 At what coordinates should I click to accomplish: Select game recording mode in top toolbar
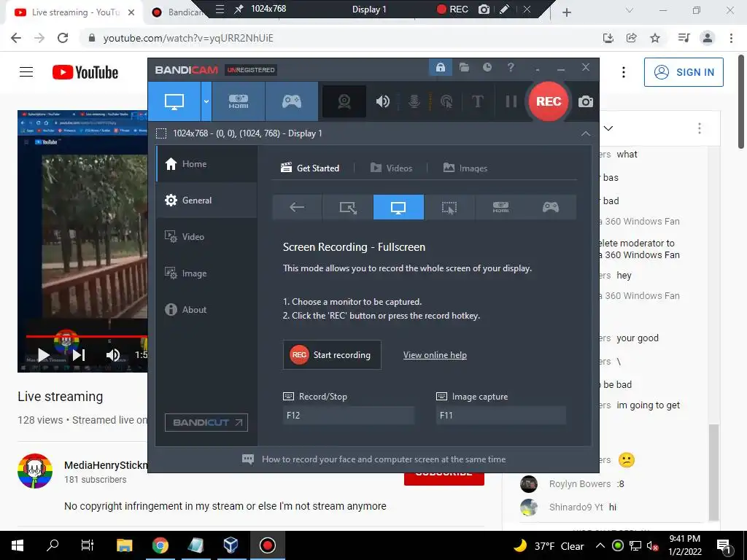pyautogui.click(x=292, y=101)
